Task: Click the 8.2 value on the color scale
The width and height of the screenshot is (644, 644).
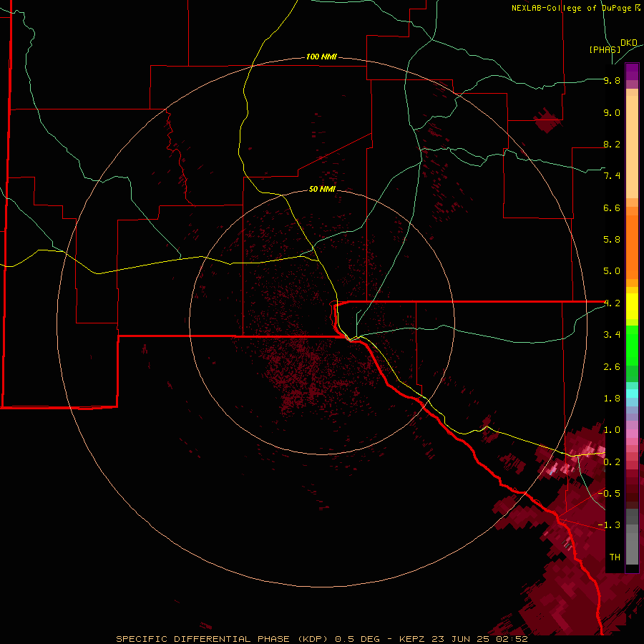Action: pos(612,144)
